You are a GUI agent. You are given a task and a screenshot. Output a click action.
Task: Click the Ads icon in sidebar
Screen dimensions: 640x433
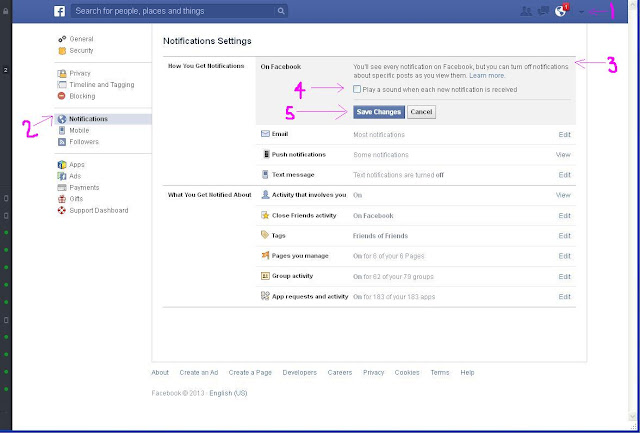point(62,176)
